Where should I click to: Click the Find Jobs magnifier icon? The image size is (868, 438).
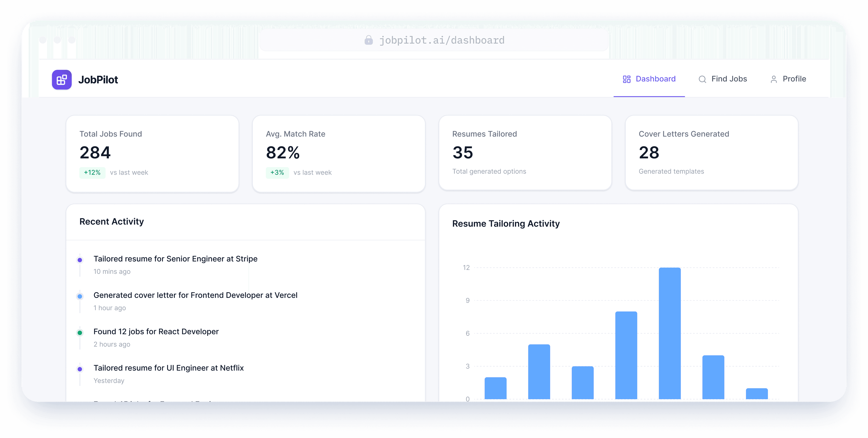pos(702,79)
